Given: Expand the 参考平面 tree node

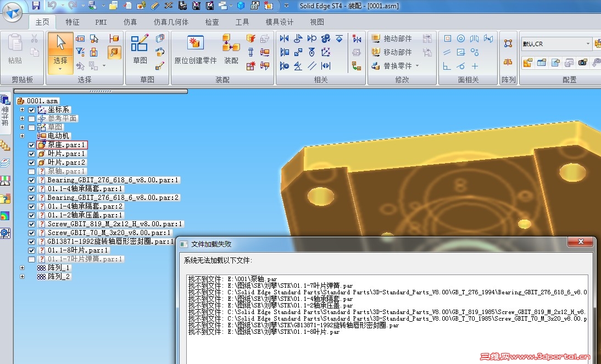Looking at the screenshot, I should [x=22, y=119].
